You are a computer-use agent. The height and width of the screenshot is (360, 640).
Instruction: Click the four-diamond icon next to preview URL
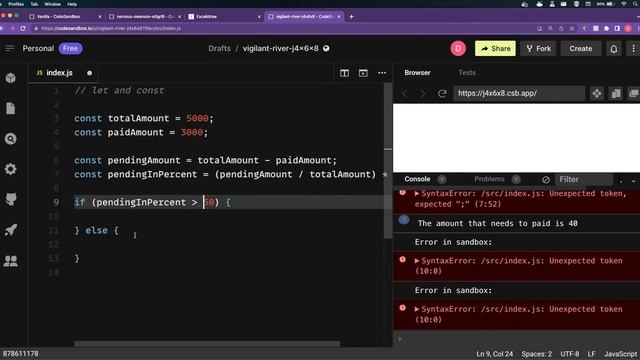597,93
